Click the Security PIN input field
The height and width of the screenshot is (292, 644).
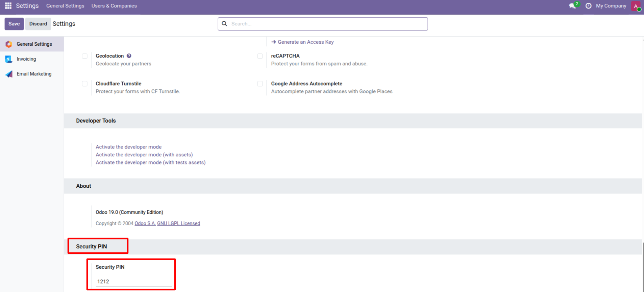(134, 282)
